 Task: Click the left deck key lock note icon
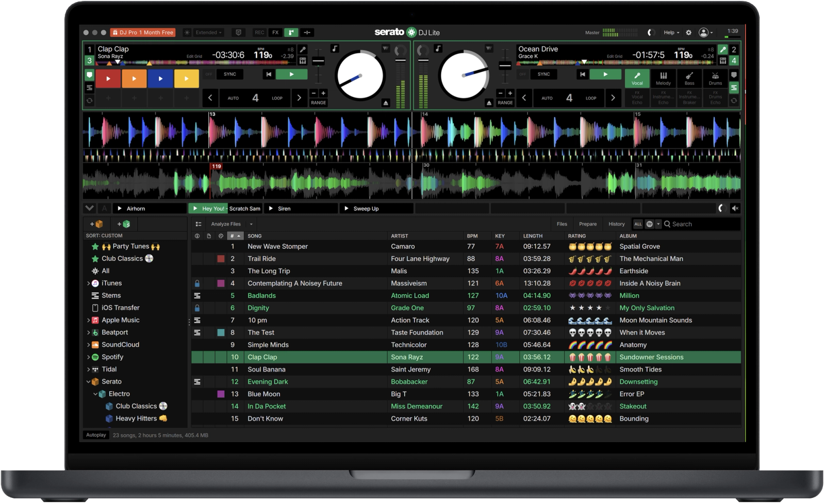click(335, 48)
